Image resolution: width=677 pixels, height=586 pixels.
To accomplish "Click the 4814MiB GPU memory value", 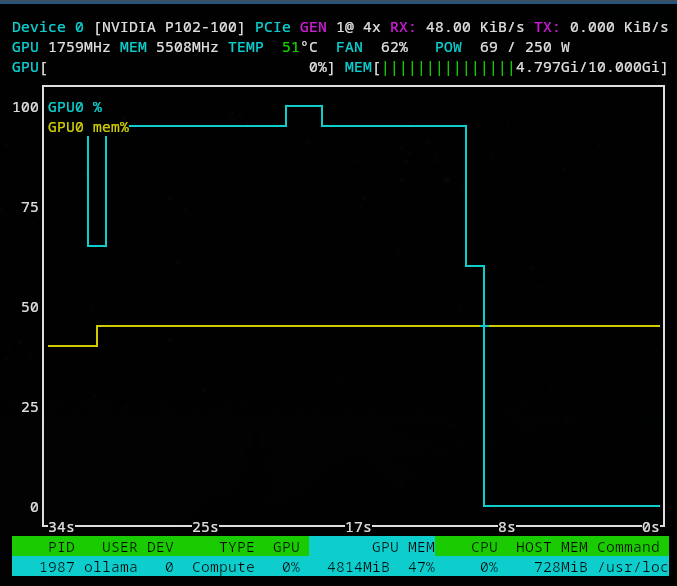I will [358, 567].
